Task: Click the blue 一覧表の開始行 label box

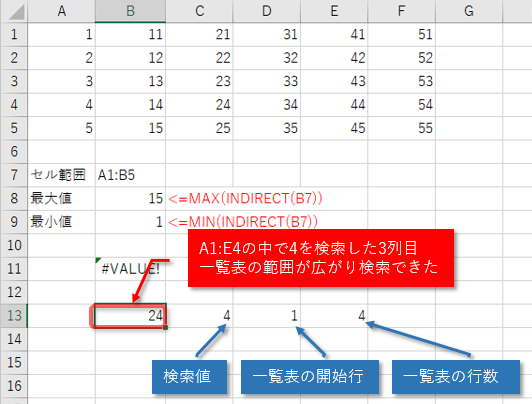Action: coord(310,377)
